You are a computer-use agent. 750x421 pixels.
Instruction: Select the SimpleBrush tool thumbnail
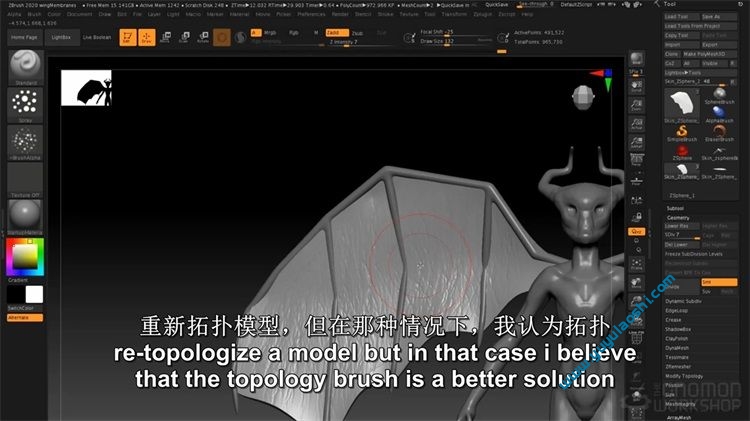682,133
